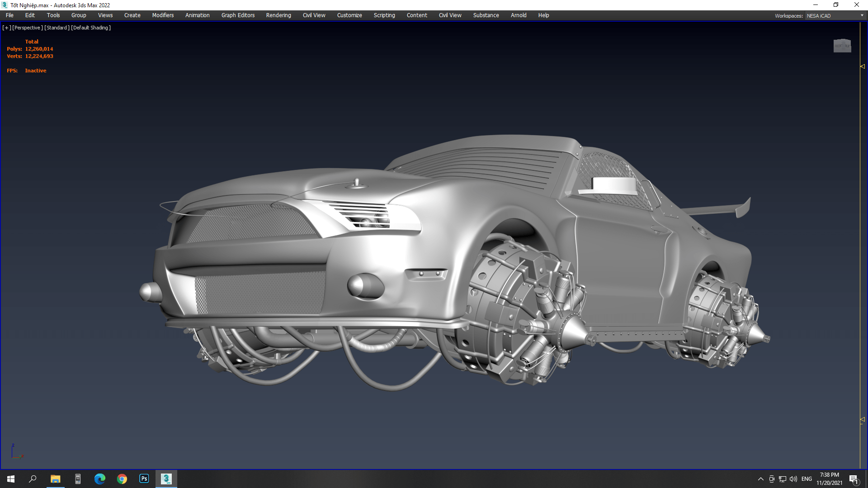Open the Rendering menu

[278, 15]
